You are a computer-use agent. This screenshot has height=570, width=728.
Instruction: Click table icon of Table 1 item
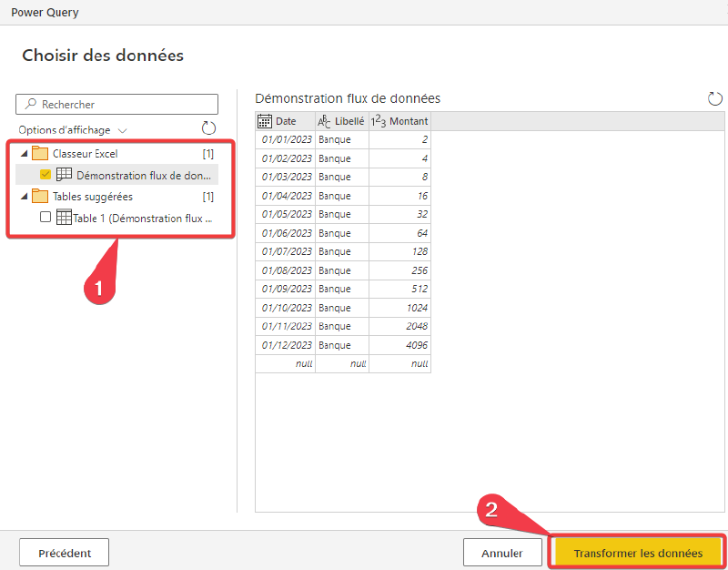pos(64,217)
